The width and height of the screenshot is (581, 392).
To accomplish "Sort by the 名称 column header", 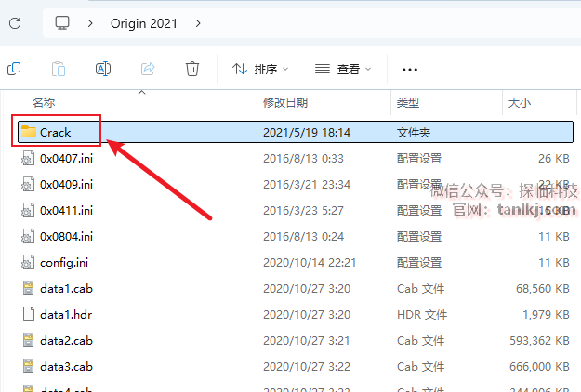I will 44,102.
